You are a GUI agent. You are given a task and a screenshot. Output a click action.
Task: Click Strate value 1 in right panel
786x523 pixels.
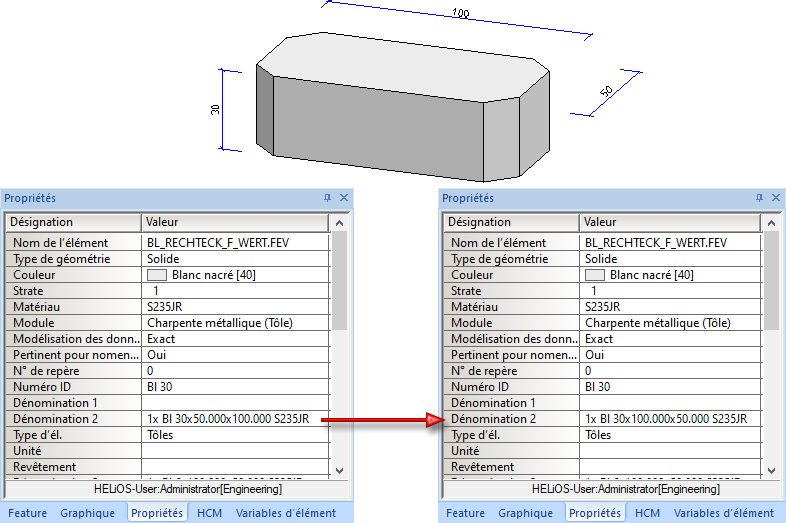point(594,291)
